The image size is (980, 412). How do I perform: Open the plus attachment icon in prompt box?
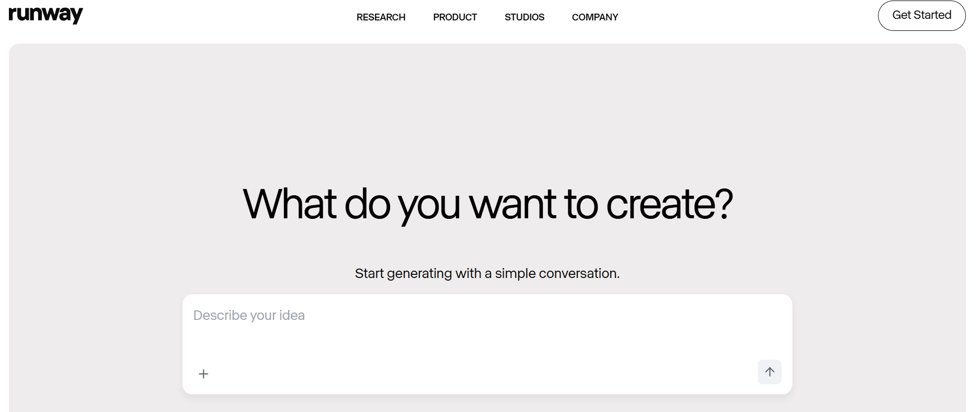203,374
